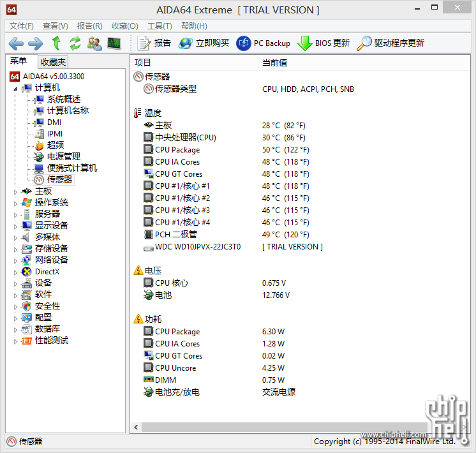Click the 安全性 security shield icon
Viewport: 476px width, 453px height.
click(27, 306)
